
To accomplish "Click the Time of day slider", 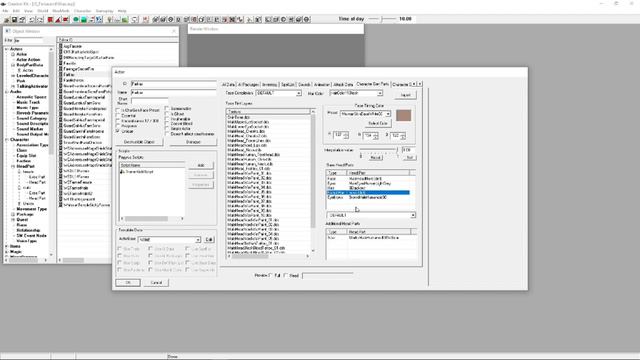I will point(382,19).
